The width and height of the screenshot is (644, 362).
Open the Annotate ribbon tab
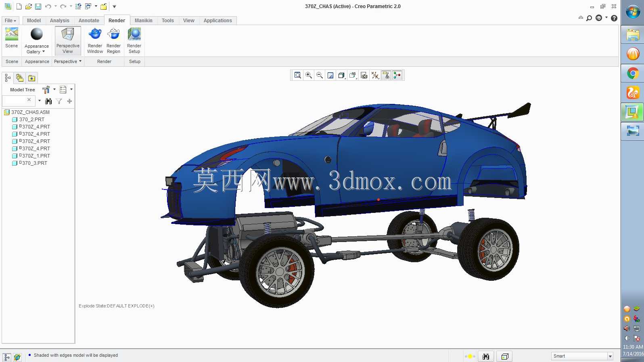(x=89, y=21)
